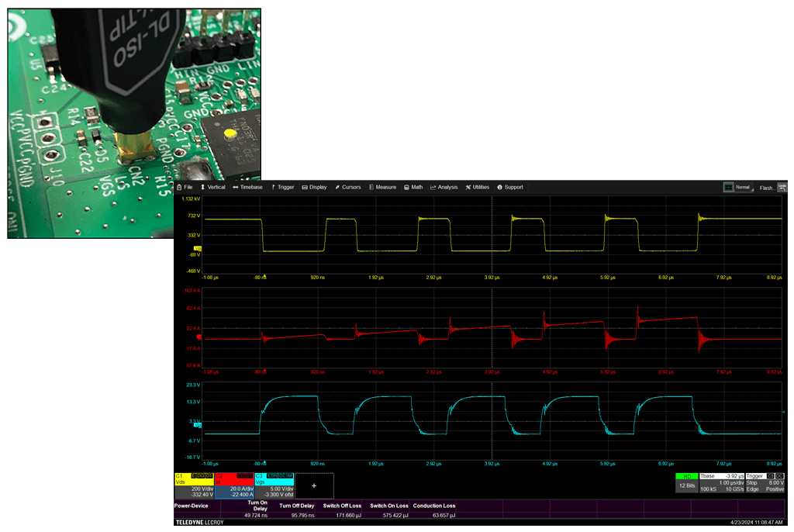Open the Display menu
794x532 pixels.
click(315, 187)
